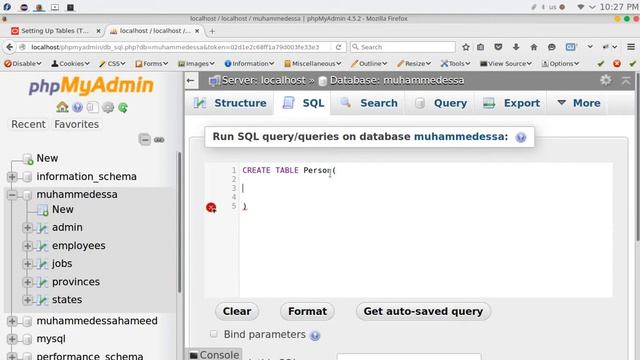Click Server: localhost breadcrumb
The height and width of the screenshot is (360, 640).
point(263,80)
